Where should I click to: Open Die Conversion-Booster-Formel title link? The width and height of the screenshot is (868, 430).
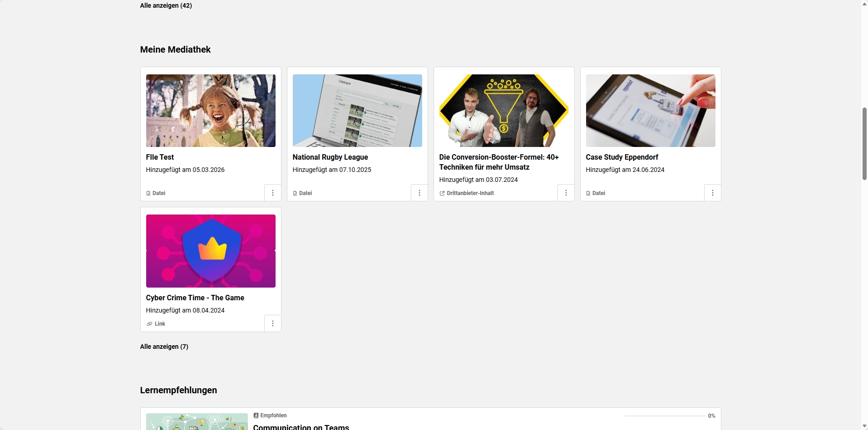[x=499, y=162]
